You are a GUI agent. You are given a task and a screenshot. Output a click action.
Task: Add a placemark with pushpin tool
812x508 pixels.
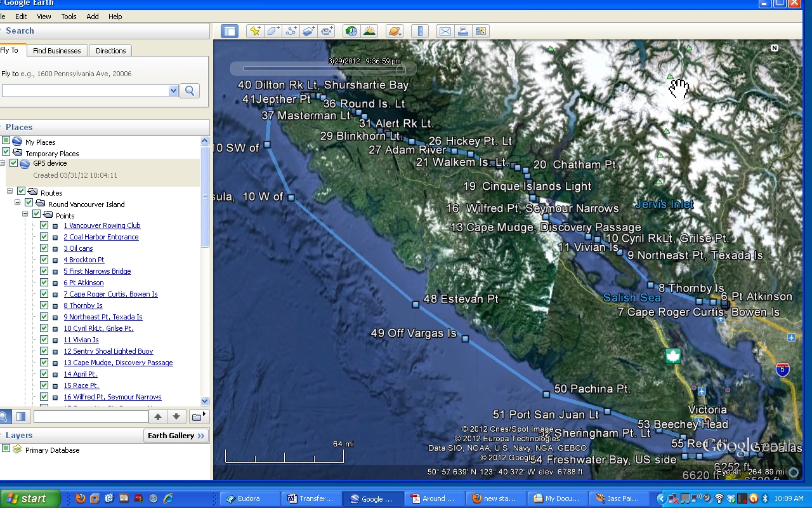pos(255,31)
